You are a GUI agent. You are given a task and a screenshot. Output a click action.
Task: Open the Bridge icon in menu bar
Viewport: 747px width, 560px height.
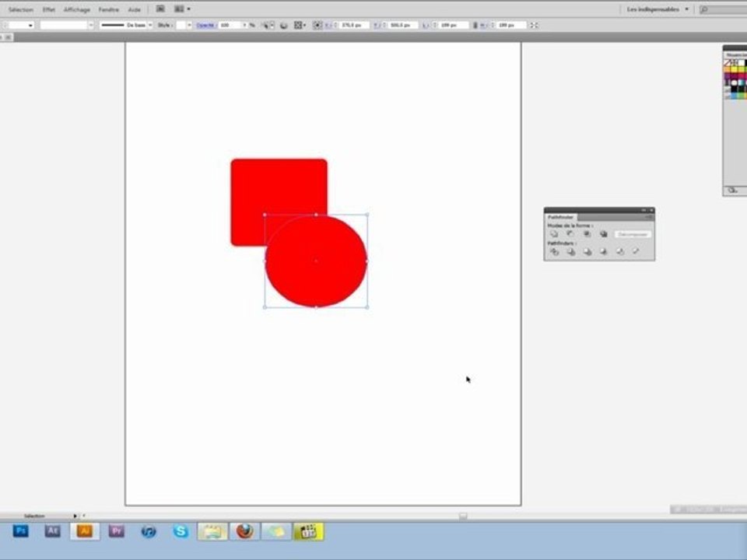[x=160, y=9]
